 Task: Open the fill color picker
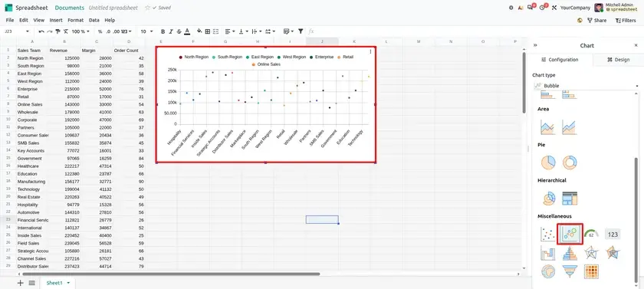coord(199,31)
